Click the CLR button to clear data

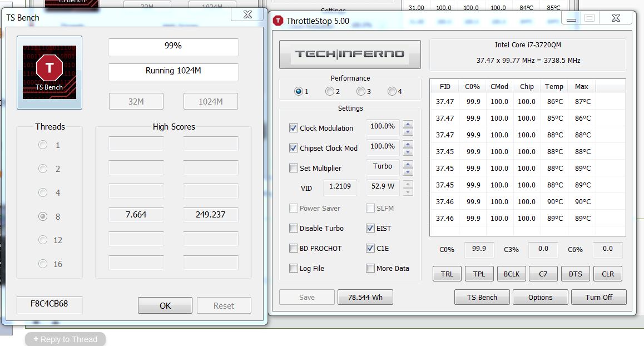[x=608, y=274]
